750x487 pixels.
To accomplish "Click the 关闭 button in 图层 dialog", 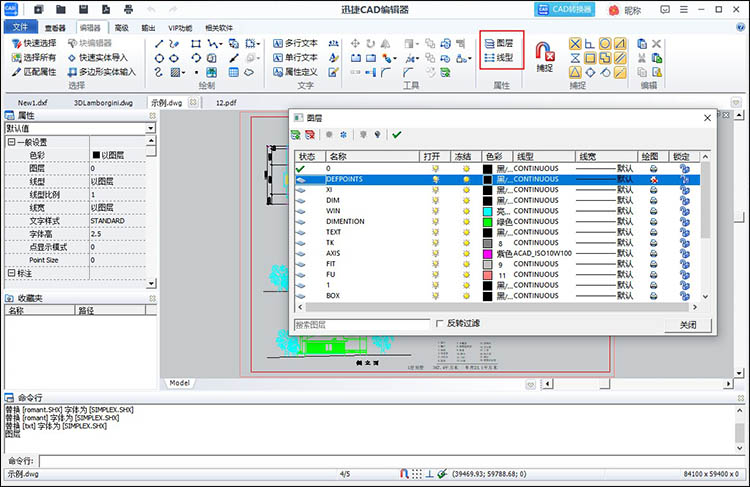I will pyautogui.click(x=688, y=325).
